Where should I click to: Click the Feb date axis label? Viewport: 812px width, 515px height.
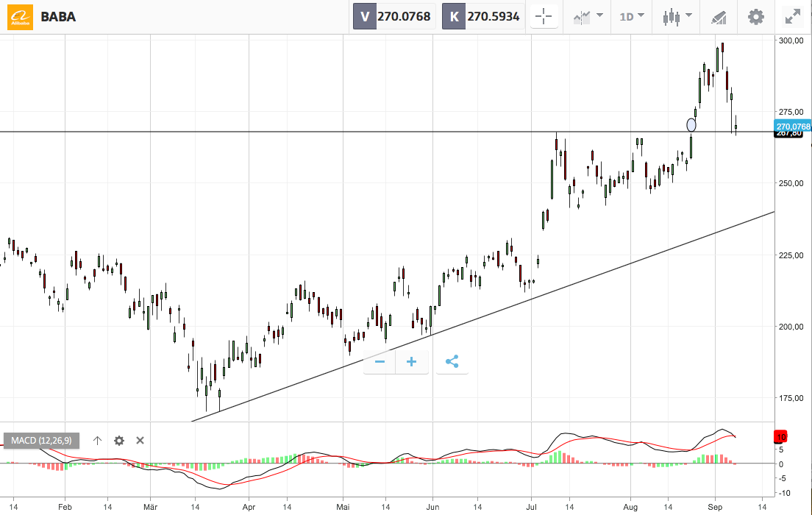pos(65,507)
